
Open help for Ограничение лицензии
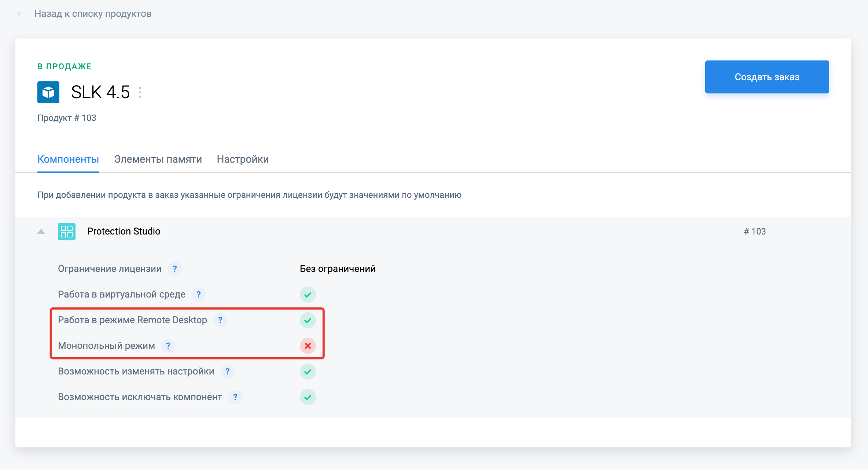tap(175, 269)
